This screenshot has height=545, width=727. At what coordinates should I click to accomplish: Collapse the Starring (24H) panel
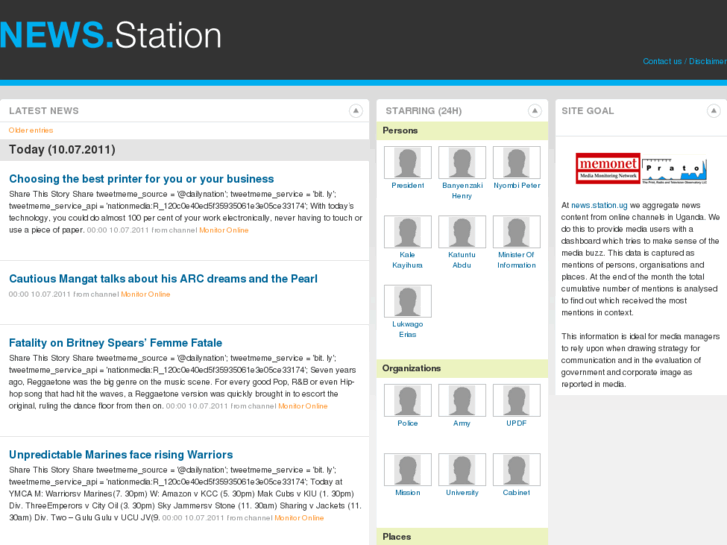coord(535,111)
